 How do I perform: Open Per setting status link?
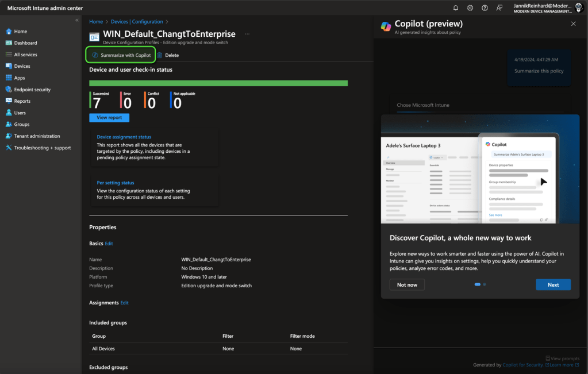click(x=116, y=183)
